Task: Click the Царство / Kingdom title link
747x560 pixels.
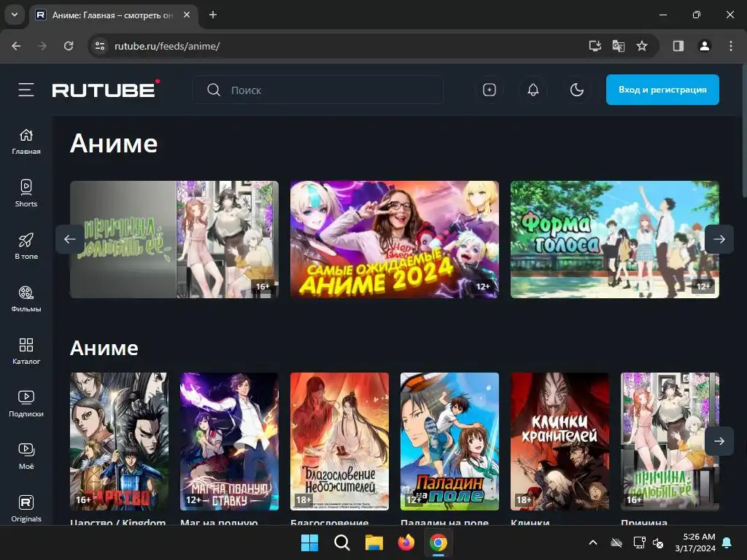Action: click(117, 522)
